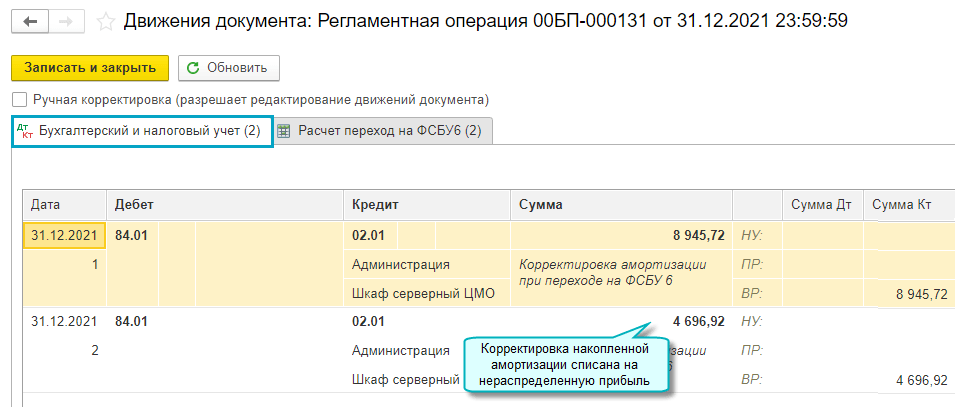Select the date cell in first row
The image size is (955, 407).
coord(64,236)
